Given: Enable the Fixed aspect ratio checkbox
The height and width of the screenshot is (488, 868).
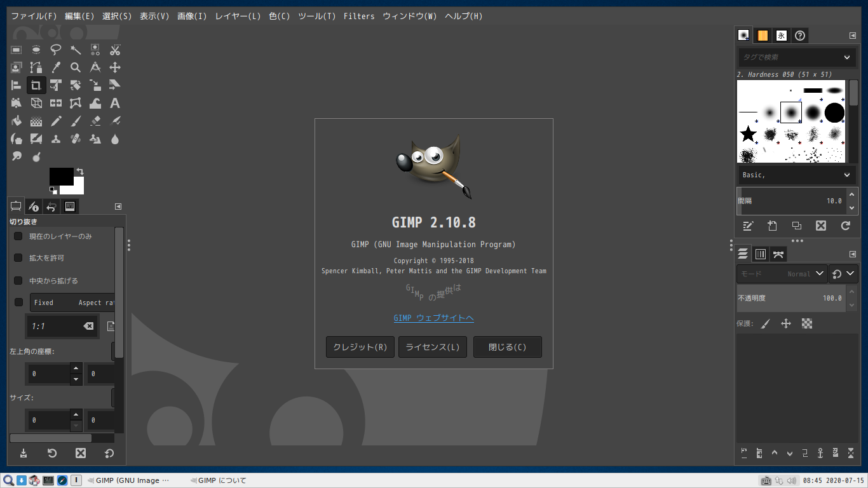Looking at the screenshot, I should (18, 302).
